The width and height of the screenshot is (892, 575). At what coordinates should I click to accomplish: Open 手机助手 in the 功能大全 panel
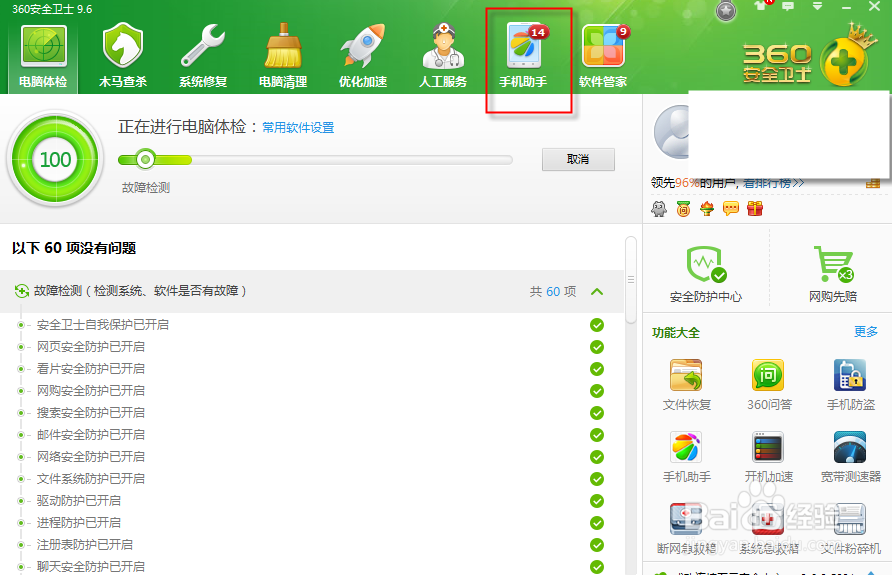pos(687,457)
